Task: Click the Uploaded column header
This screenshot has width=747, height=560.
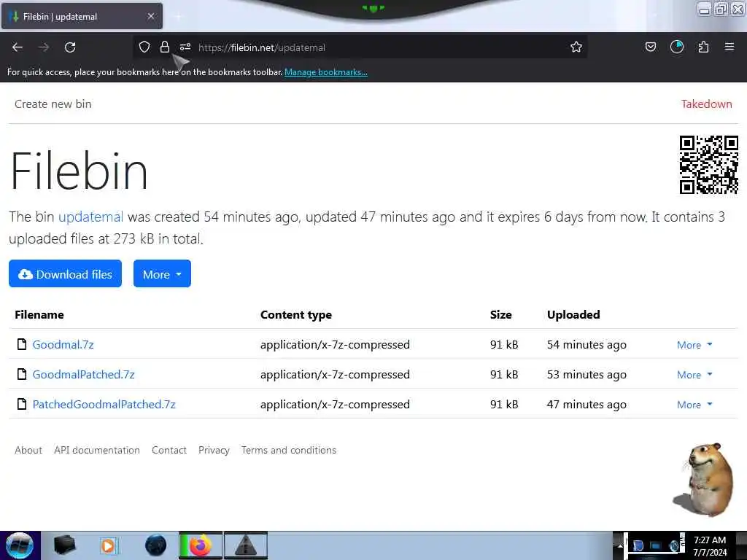Action: point(573,314)
